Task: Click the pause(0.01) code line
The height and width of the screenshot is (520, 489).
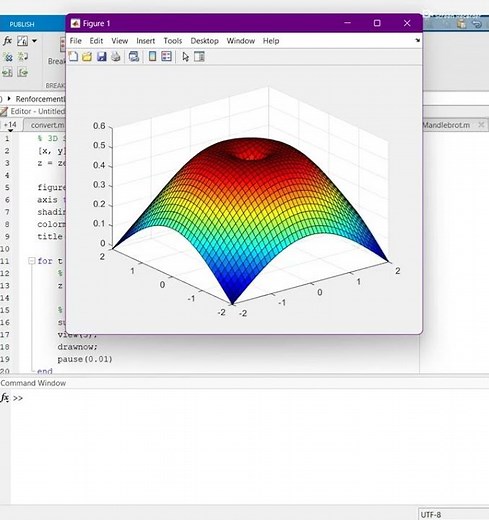Action: (85, 359)
